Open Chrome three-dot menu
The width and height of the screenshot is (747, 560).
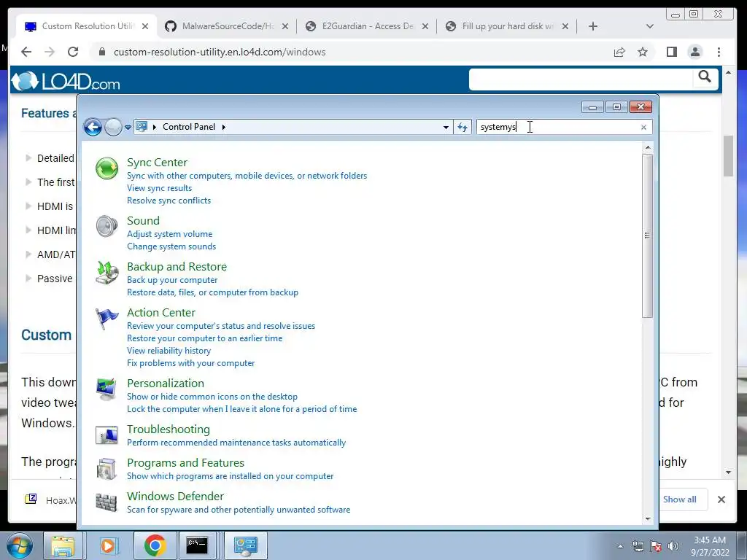[x=719, y=52]
